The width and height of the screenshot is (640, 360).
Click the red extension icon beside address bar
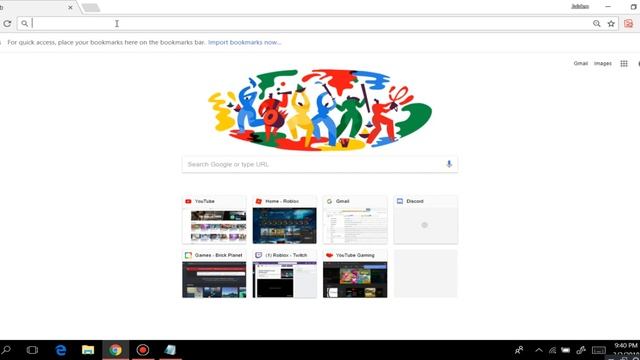[x=629, y=24]
